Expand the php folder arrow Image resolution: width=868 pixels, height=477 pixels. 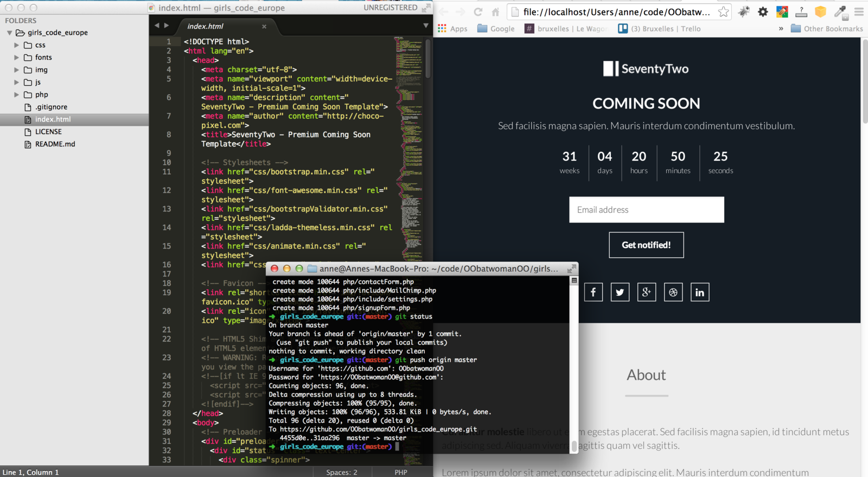[16, 94]
